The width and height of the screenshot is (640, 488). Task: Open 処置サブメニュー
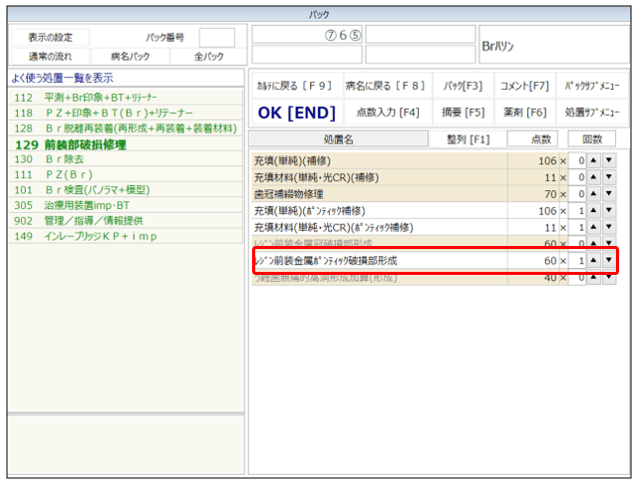tap(591, 111)
